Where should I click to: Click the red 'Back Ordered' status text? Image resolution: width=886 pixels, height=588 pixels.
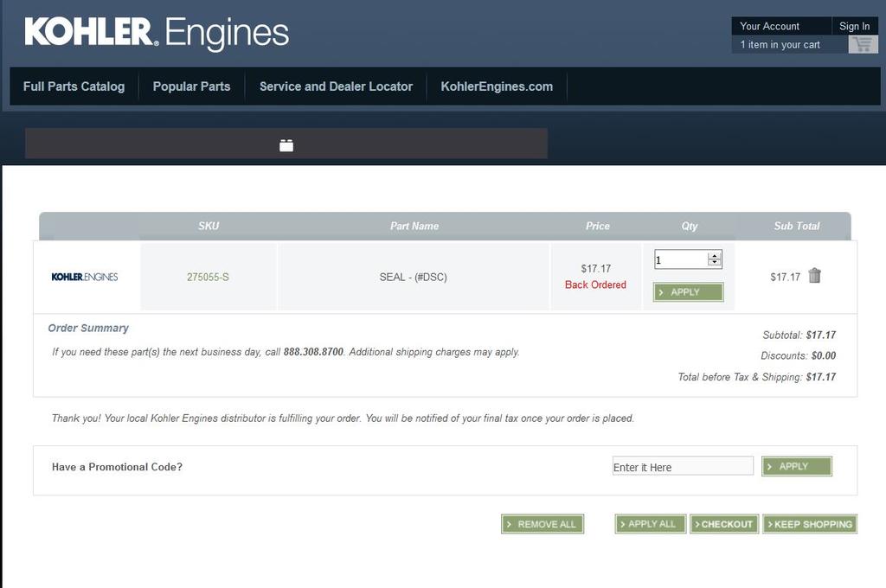595,284
